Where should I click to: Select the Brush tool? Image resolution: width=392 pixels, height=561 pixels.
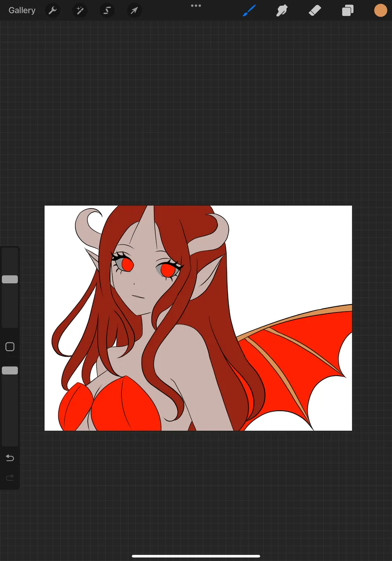tap(249, 10)
